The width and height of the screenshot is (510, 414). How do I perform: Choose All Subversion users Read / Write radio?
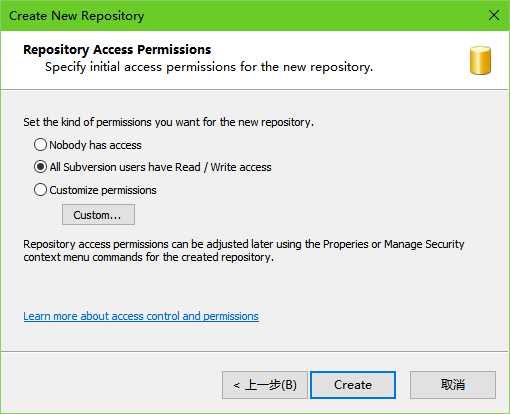point(40,167)
